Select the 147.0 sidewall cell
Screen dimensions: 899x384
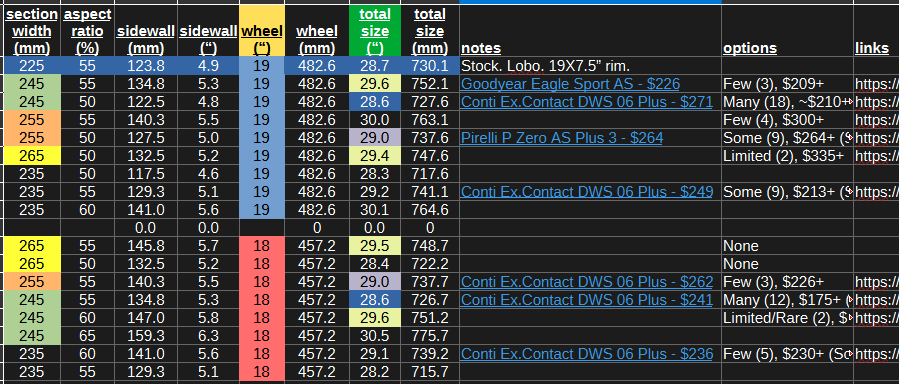pos(146,318)
